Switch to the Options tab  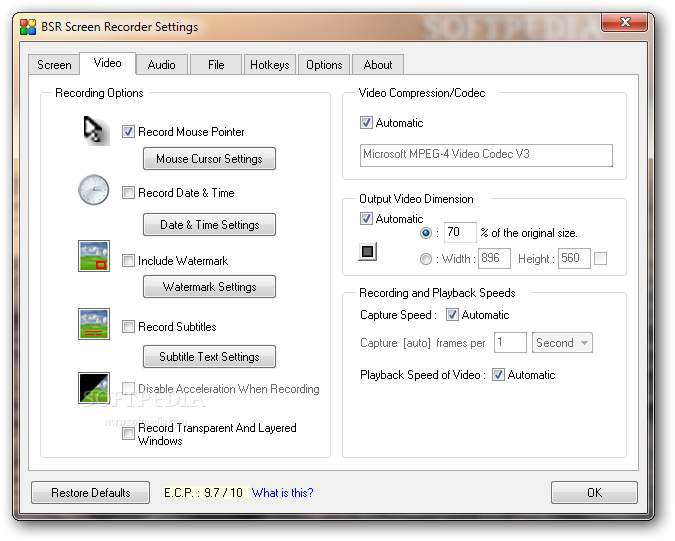(x=324, y=65)
